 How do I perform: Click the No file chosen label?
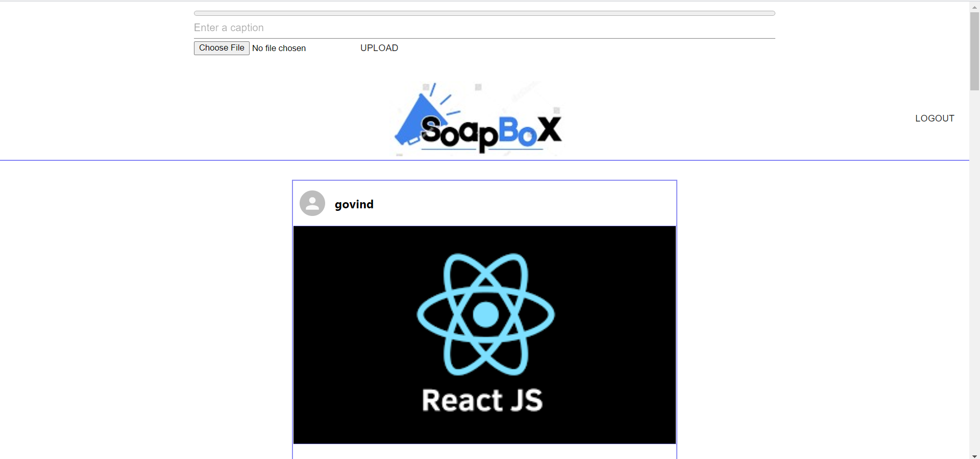(279, 48)
